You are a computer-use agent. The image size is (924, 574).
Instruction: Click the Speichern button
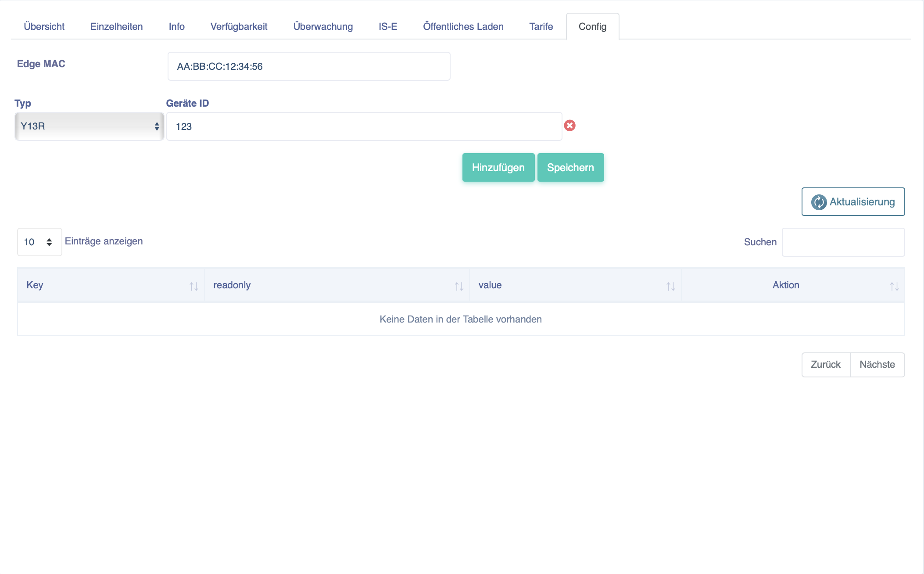point(570,167)
